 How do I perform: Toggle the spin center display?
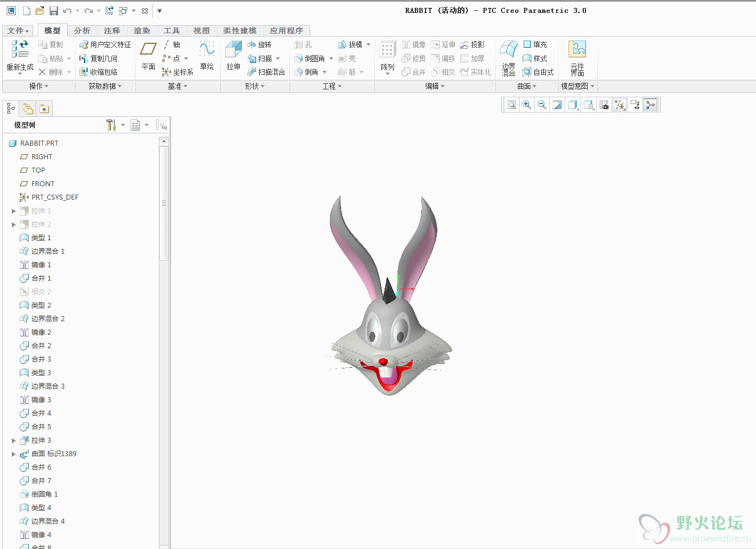(650, 105)
